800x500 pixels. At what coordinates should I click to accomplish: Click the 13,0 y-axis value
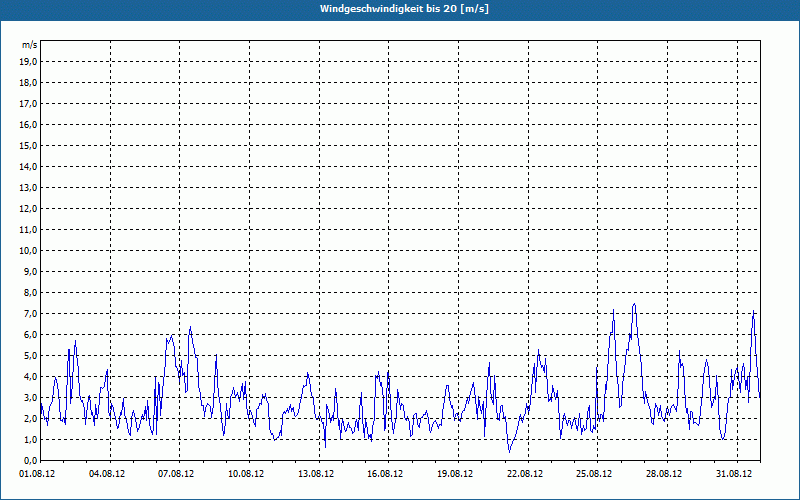point(28,187)
